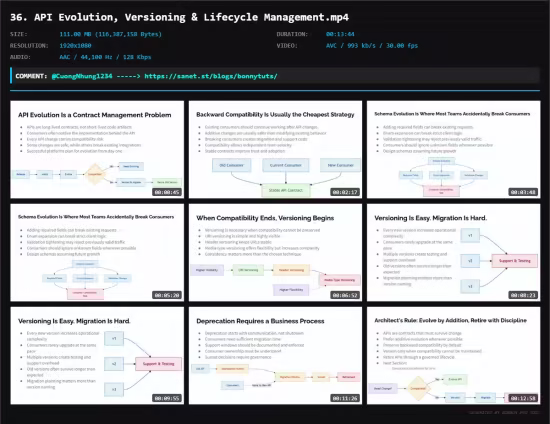
Task: Select the file title "36. API Evolution, Versioning & Lifecycle Management.mp4"
Action: click(180, 17)
